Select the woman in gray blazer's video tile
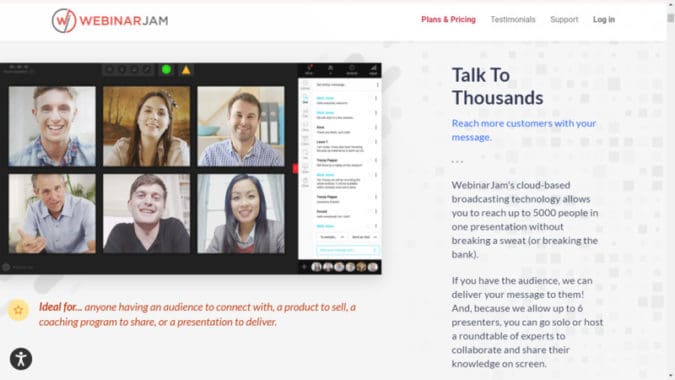The image size is (675, 380). (241, 213)
